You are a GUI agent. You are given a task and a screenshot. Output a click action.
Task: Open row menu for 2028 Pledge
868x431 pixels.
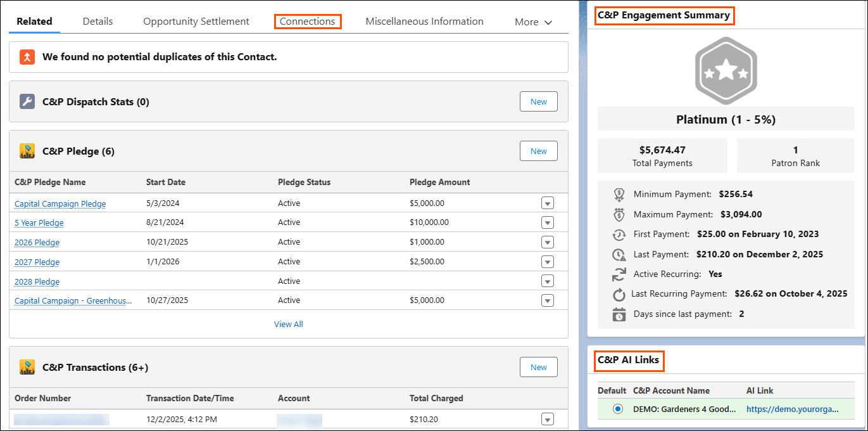point(548,281)
